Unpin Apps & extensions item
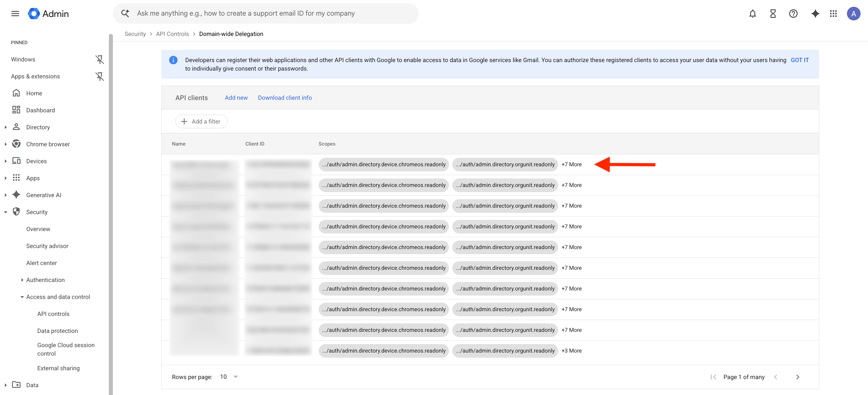868x395 pixels. coord(99,76)
